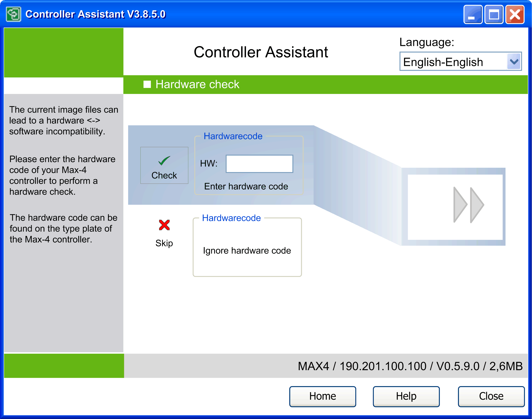
Task: Click the Controller Assistant title bar app icon
Action: click(13, 14)
